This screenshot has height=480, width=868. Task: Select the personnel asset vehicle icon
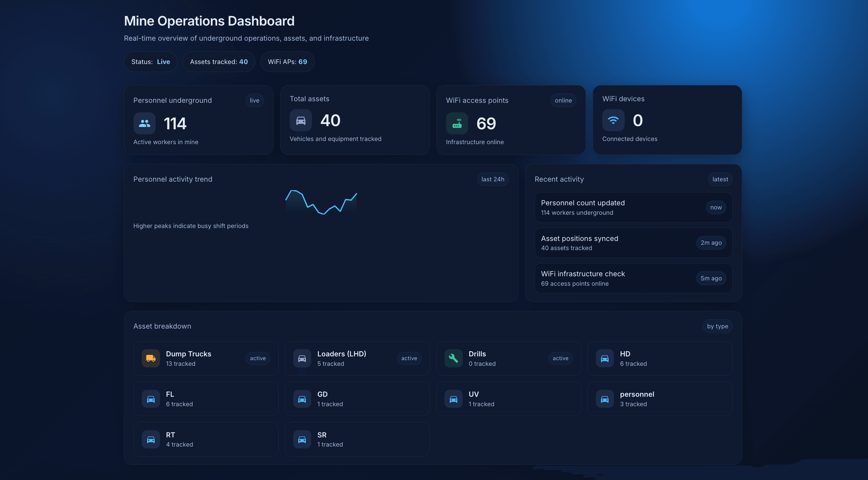pyautogui.click(x=605, y=399)
